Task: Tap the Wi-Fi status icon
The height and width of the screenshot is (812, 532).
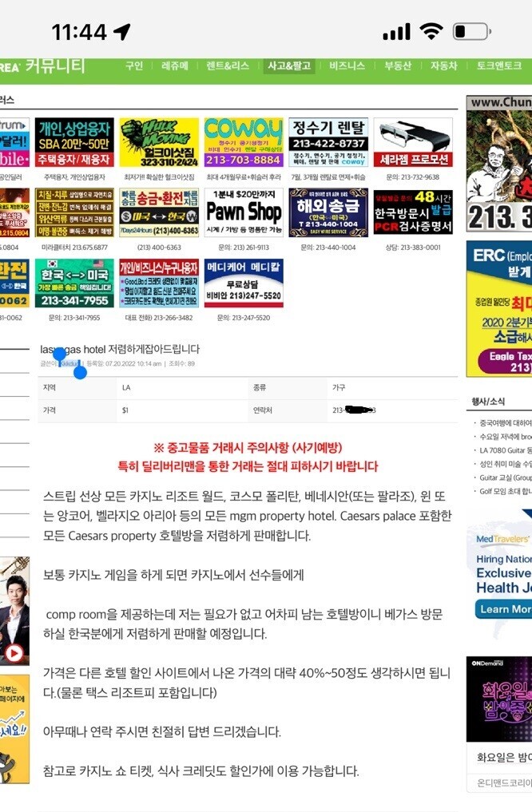Action: (x=431, y=32)
